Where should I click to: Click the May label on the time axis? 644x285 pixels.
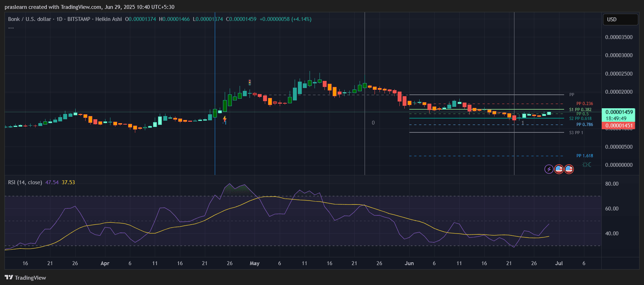[255, 263]
